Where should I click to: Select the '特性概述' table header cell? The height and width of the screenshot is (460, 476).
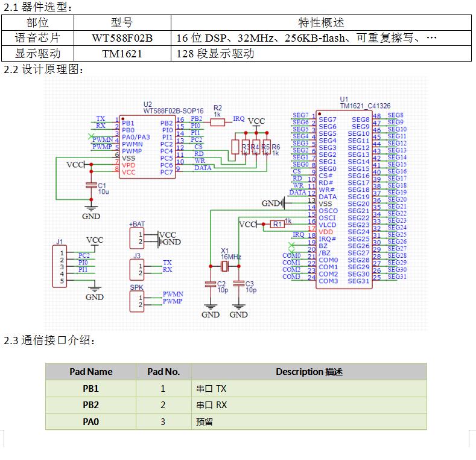(x=321, y=23)
